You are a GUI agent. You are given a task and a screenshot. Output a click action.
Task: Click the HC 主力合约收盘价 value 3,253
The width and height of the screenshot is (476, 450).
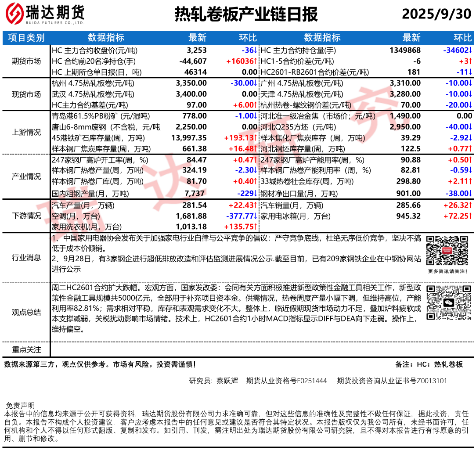(x=196, y=50)
